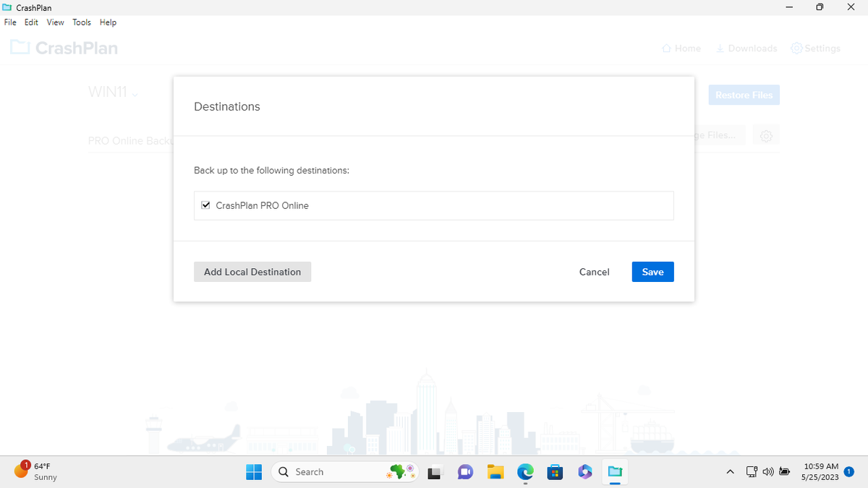868x488 pixels.
Task: Uncheck the CrashPlan PRO Online destination
Action: [205, 205]
